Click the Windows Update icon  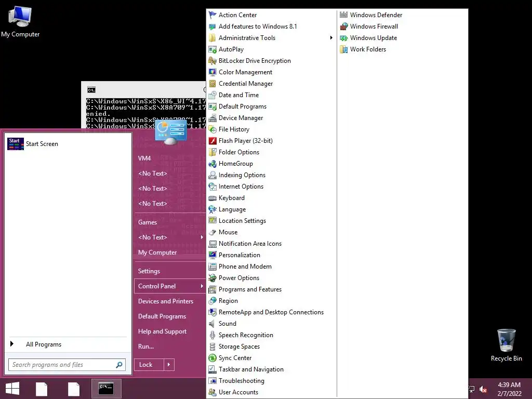pyautogui.click(x=344, y=37)
